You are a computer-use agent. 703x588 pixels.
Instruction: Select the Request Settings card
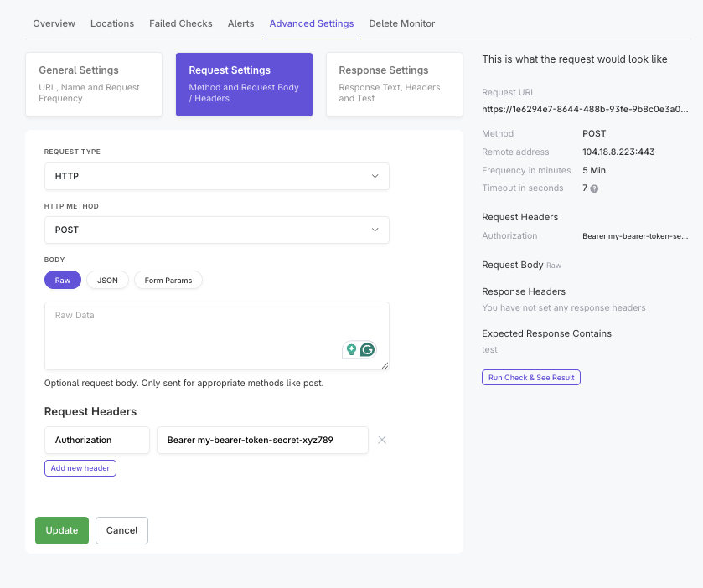(x=244, y=85)
